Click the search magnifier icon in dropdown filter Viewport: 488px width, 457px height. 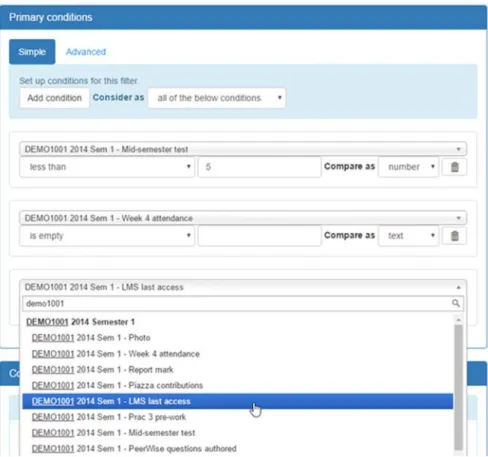[x=456, y=303]
